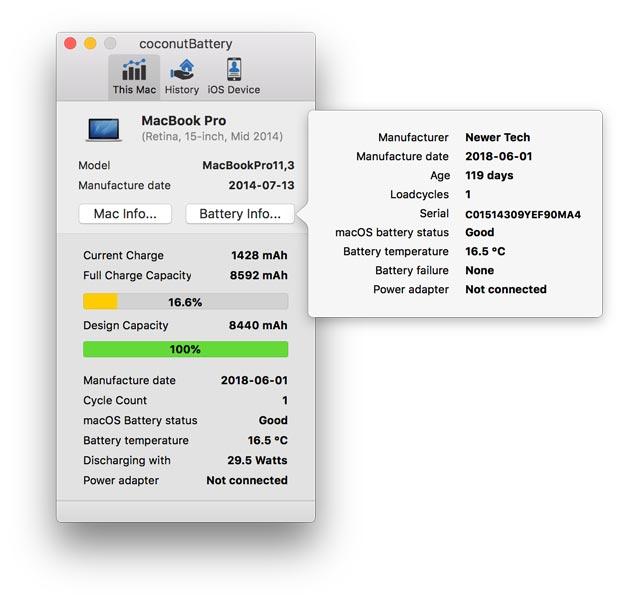Screen dimensions: 632x602
Task: Click the serial C01514309YEF90MA4
Action: 523,214
